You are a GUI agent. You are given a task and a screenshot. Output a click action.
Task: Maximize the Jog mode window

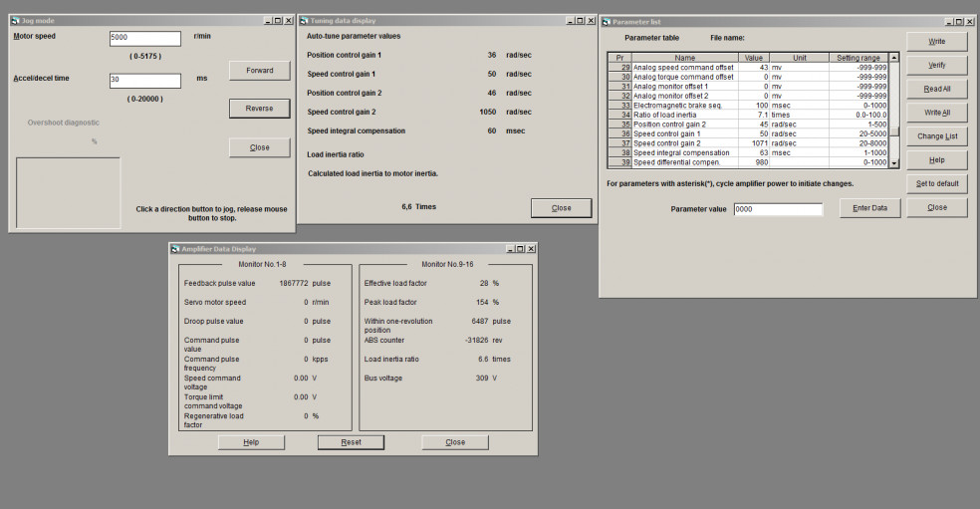coord(278,21)
